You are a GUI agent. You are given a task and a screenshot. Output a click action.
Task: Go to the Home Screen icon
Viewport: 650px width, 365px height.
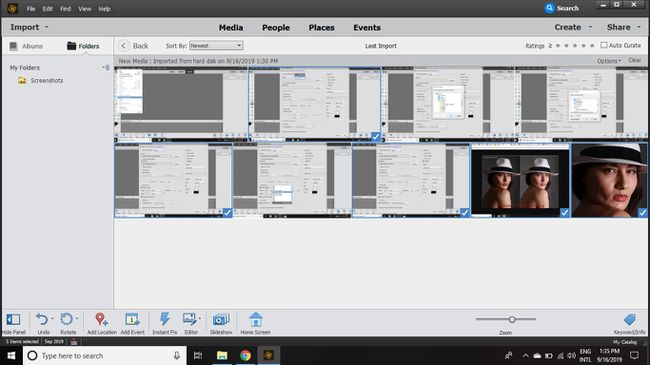point(255,319)
